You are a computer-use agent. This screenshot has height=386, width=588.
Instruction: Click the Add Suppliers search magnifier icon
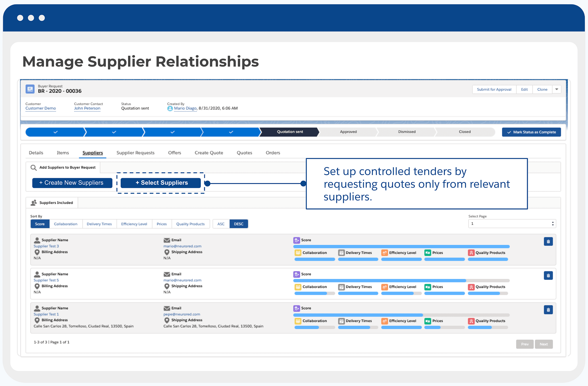(34, 168)
